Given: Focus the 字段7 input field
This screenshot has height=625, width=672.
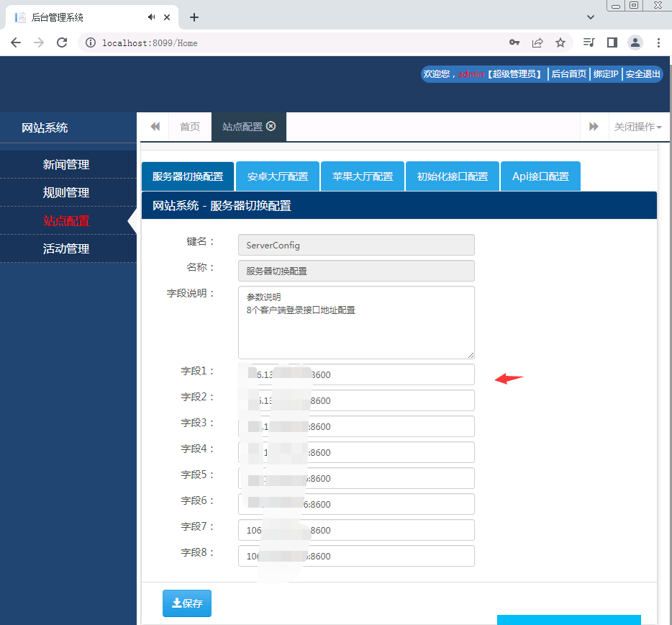Looking at the screenshot, I should pos(356,530).
